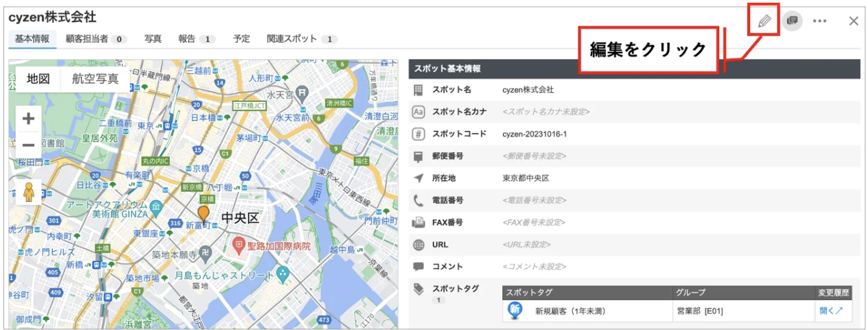
Task: Click the 郵便番号未設定 placeholder
Action: pyautogui.click(x=534, y=156)
